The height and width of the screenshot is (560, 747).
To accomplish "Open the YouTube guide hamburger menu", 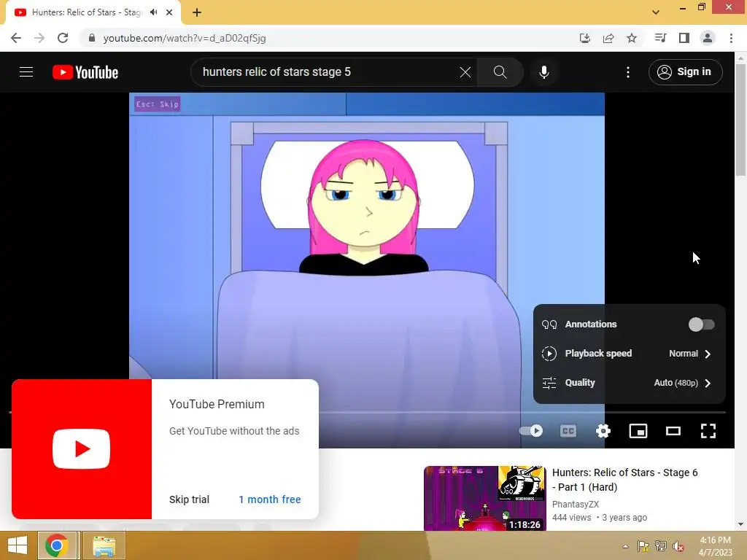I will pyautogui.click(x=26, y=72).
